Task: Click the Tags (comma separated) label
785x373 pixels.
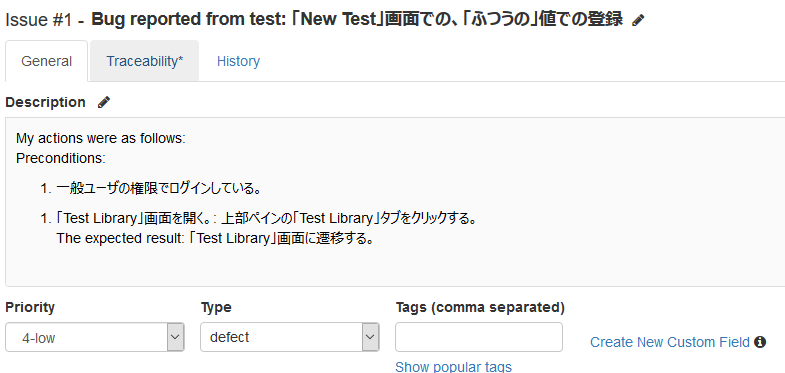Action: (x=480, y=307)
